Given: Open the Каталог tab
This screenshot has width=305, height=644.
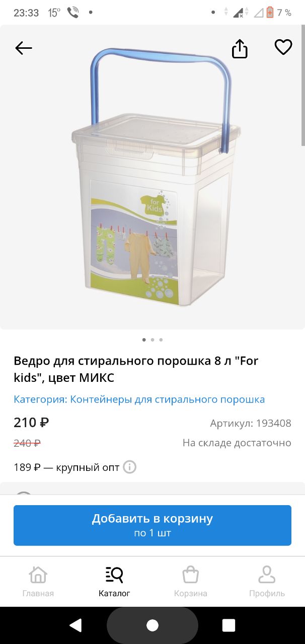Looking at the screenshot, I should [114, 582].
